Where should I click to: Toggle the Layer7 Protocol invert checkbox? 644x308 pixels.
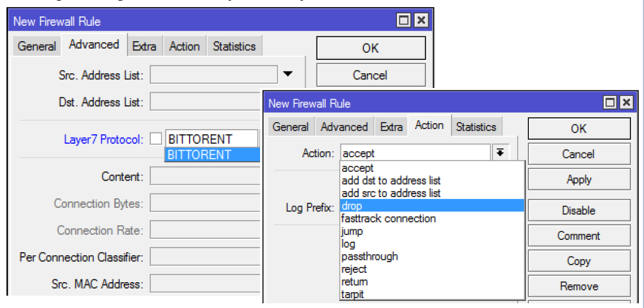tap(156, 139)
